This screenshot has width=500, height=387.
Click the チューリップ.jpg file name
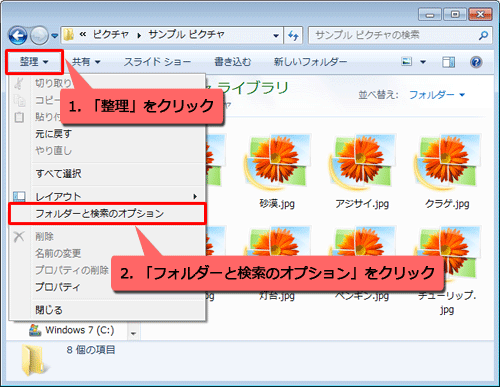pos(447,302)
